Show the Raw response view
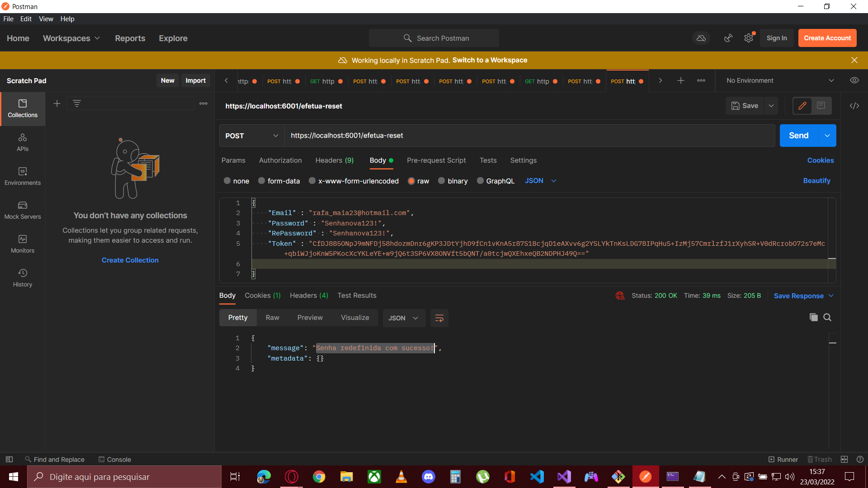This screenshot has width=868, height=488. [x=273, y=318]
